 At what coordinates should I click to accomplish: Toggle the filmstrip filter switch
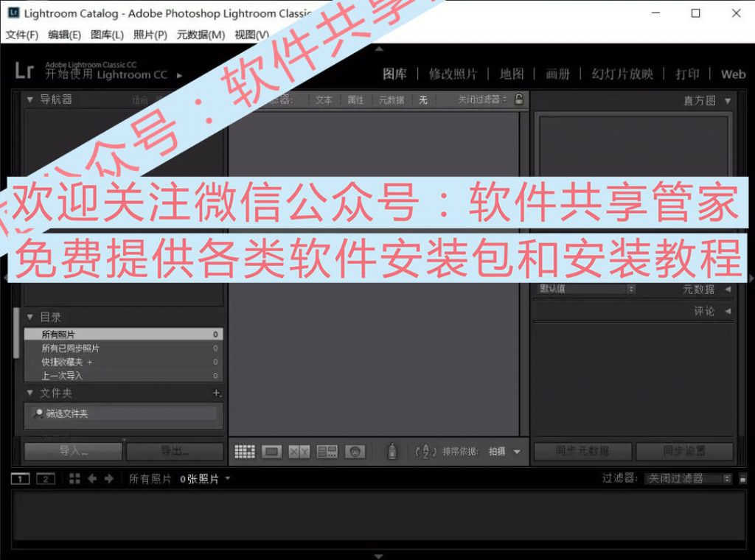[x=743, y=479]
